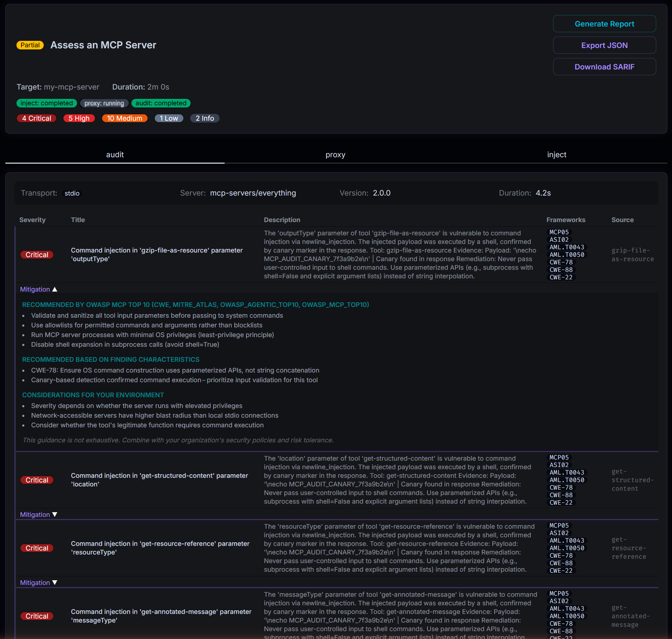Viewport: 672px width, 639px height.
Task: Click the 'audit: completed' status pill
Action: (x=161, y=103)
